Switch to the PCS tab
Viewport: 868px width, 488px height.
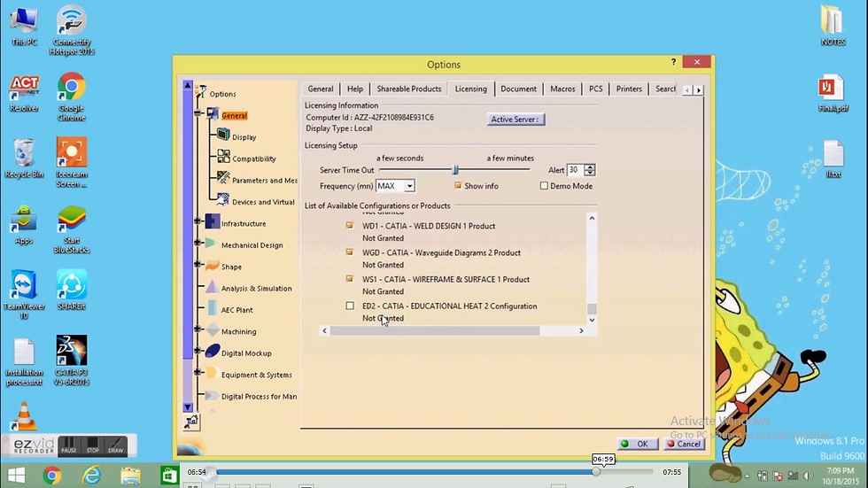[595, 89]
